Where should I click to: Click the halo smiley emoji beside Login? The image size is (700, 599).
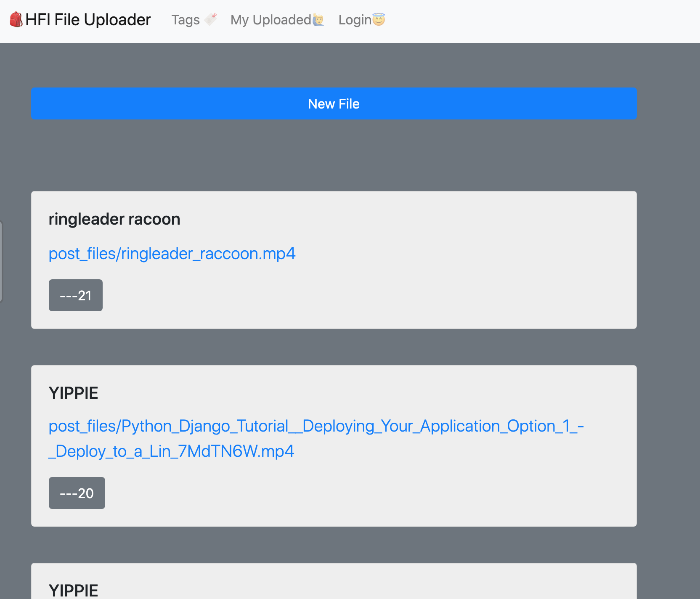click(x=379, y=19)
